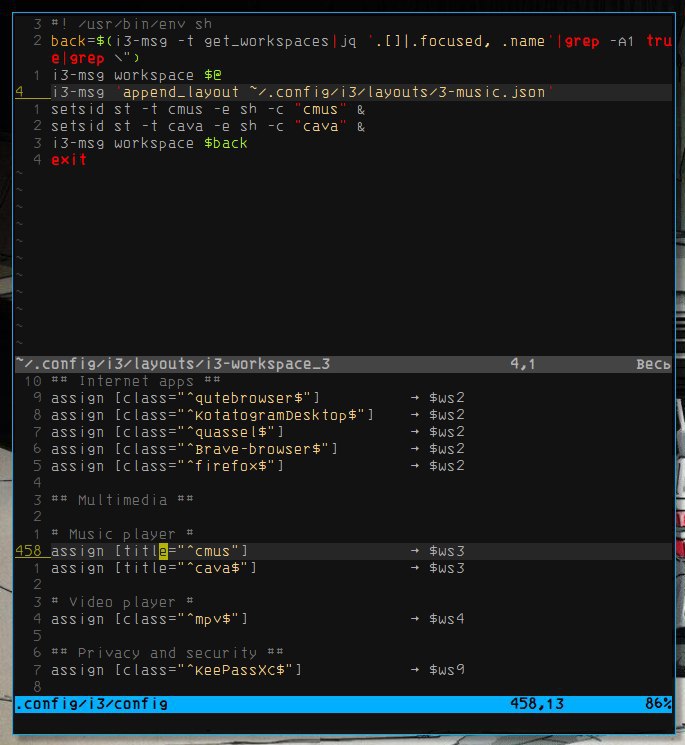Click the 'setsid st -t cmus' line
Image resolution: width=685 pixels, height=745 pixels.
[x=208, y=109]
